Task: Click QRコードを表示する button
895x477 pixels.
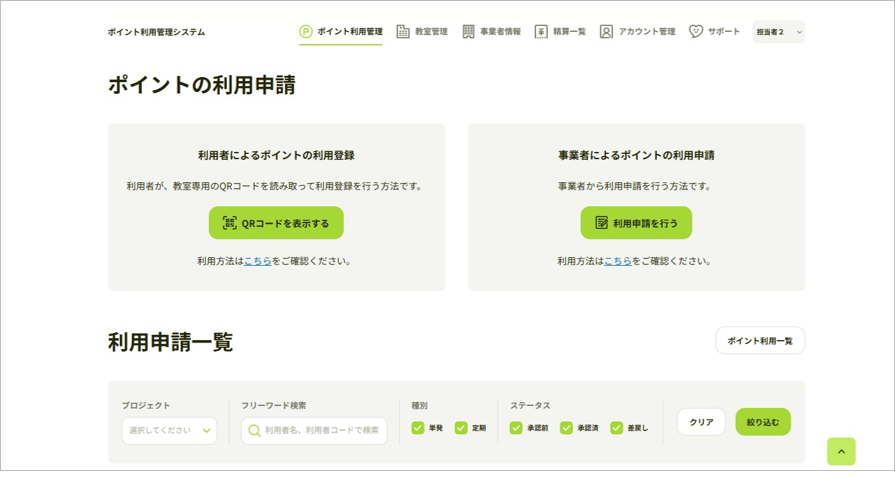Action: (276, 223)
